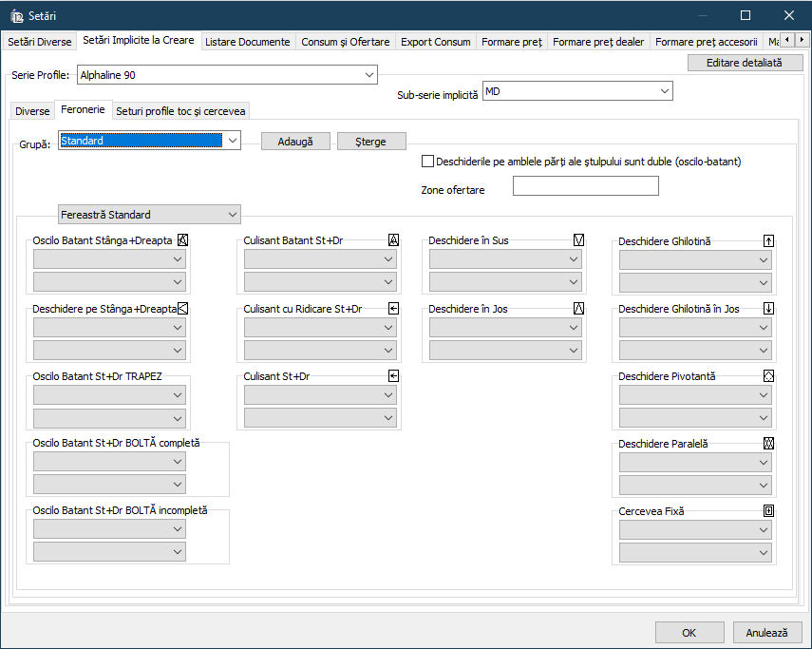This screenshot has width=812, height=649.
Task: Click the Deschidere Paralelă icon
Action: (x=768, y=444)
